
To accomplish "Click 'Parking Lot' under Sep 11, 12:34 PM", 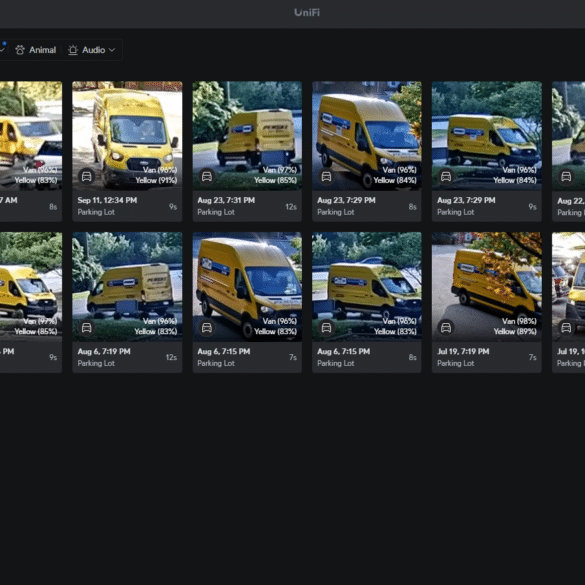I will point(96,212).
